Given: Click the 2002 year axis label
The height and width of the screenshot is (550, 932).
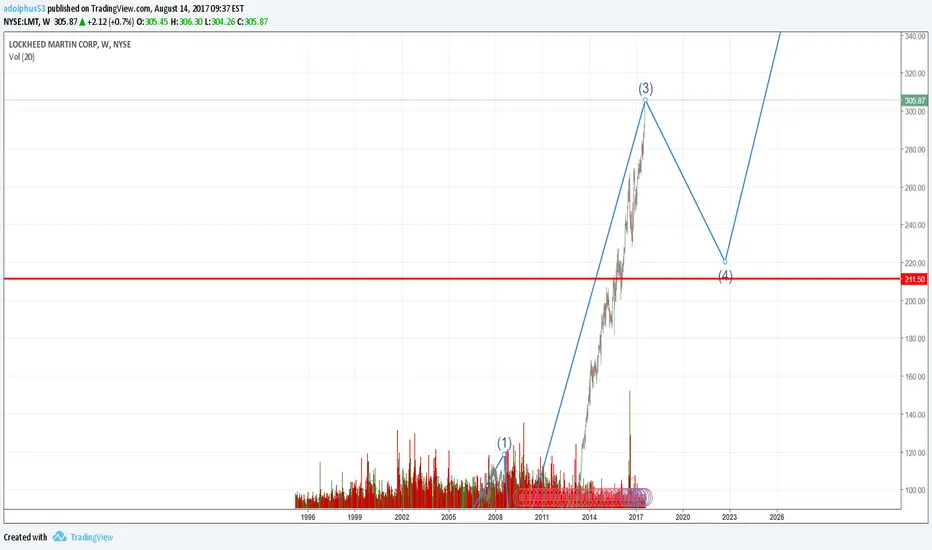Looking at the screenshot, I should tap(402, 517).
